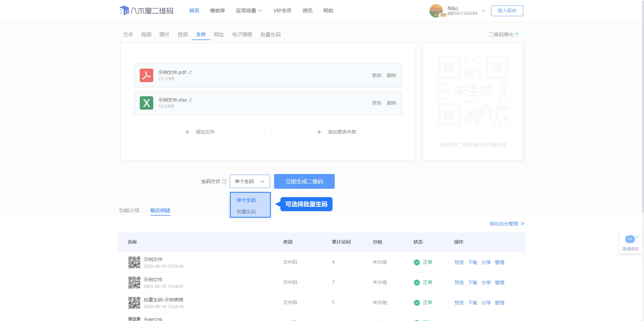Click the rename pencil icon beside 示例文件.xlsx

tap(190, 100)
